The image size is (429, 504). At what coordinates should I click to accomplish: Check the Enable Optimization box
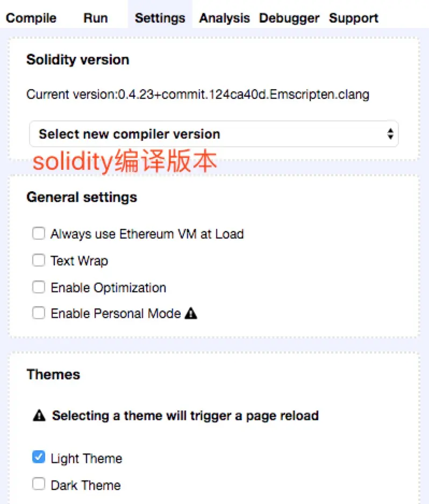(39, 287)
